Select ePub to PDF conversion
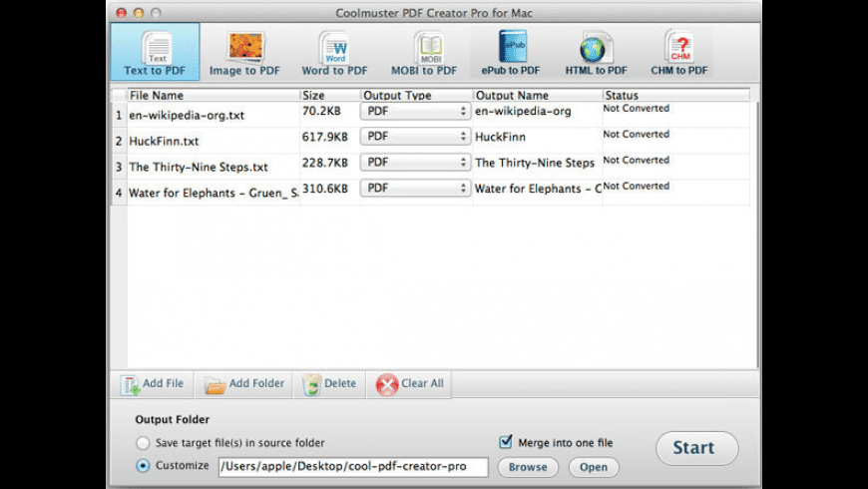The image size is (868, 489). pos(511,53)
